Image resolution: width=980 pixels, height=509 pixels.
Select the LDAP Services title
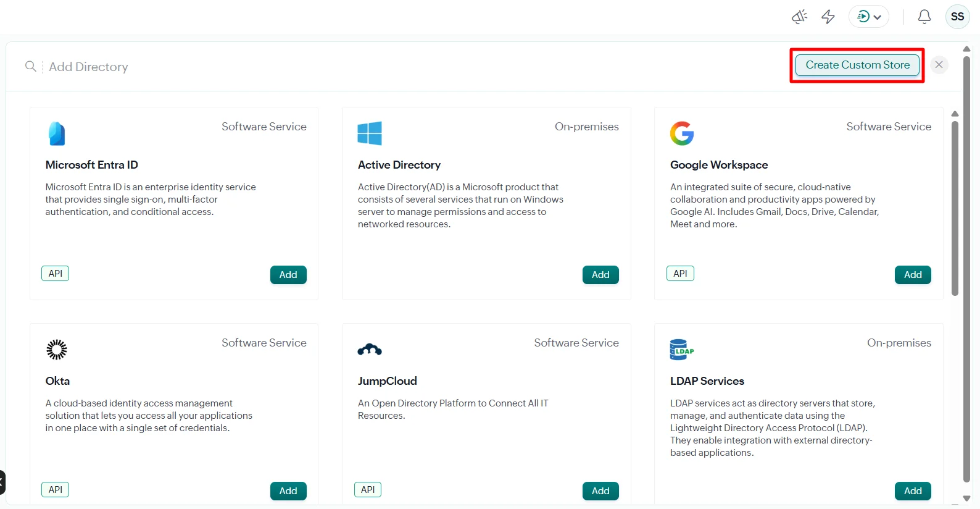pyautogui.click(x=707, y=381)
